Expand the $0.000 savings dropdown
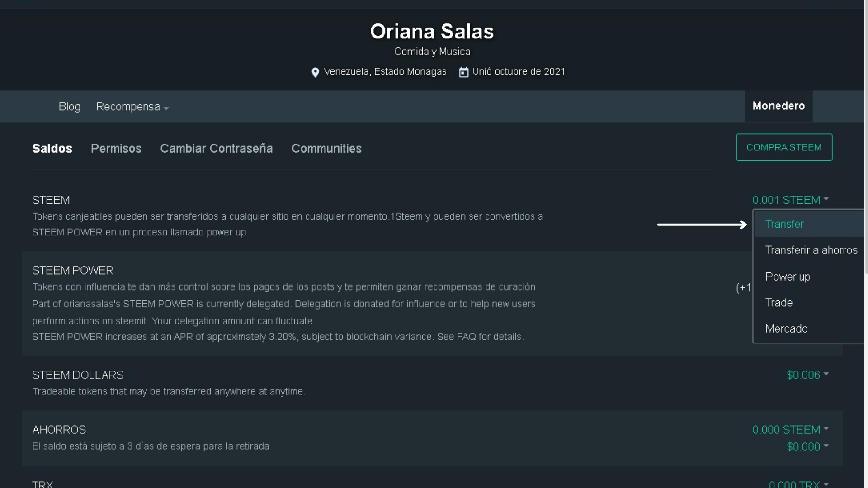This screenshot has height=488, width=868. pyautogui.click(x=807, y=447)
